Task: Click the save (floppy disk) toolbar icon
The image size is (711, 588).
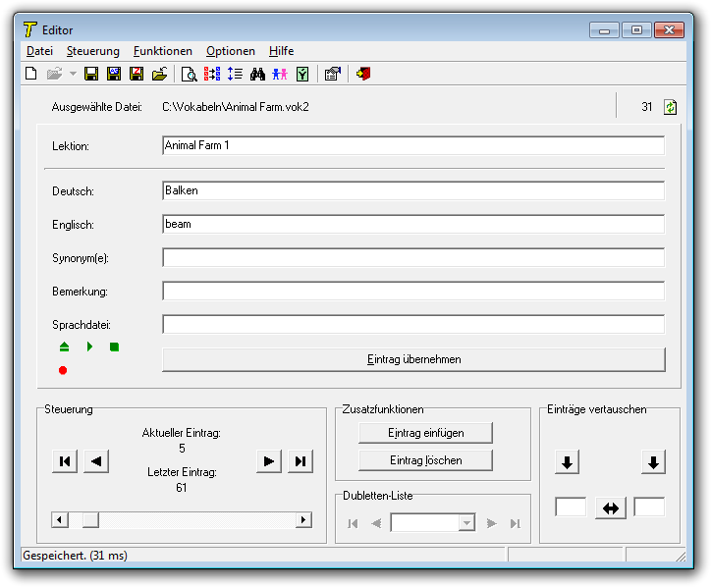Action: [91, 74]
